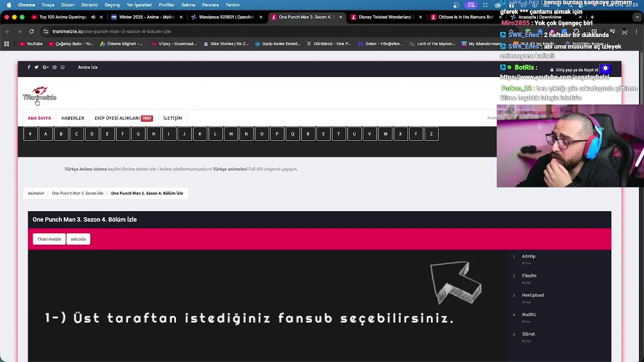This screenshot has width=644, height=362.
Task: Filter anime list by letter S
Action: [x=323, y=134]
